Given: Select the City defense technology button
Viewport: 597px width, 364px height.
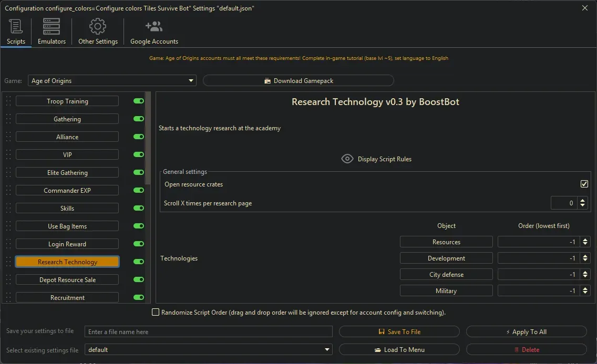Looking at the screenshot, I should point(446,274).
